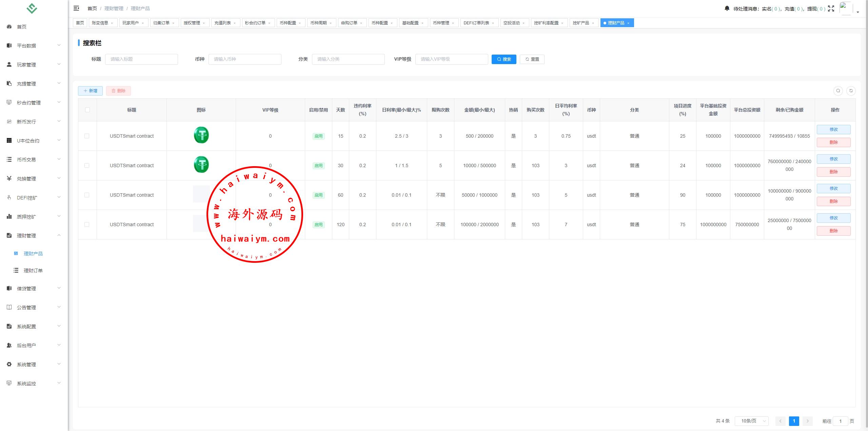This screenshot has height=431, width=868.
Task: Close the 挖矿产品 tab with its x
Action: pyautogui.click(x=593, y=23)
